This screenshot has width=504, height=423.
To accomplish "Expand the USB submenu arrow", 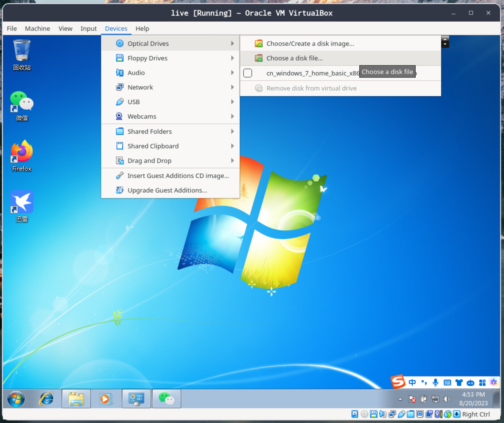I will 232,102.
